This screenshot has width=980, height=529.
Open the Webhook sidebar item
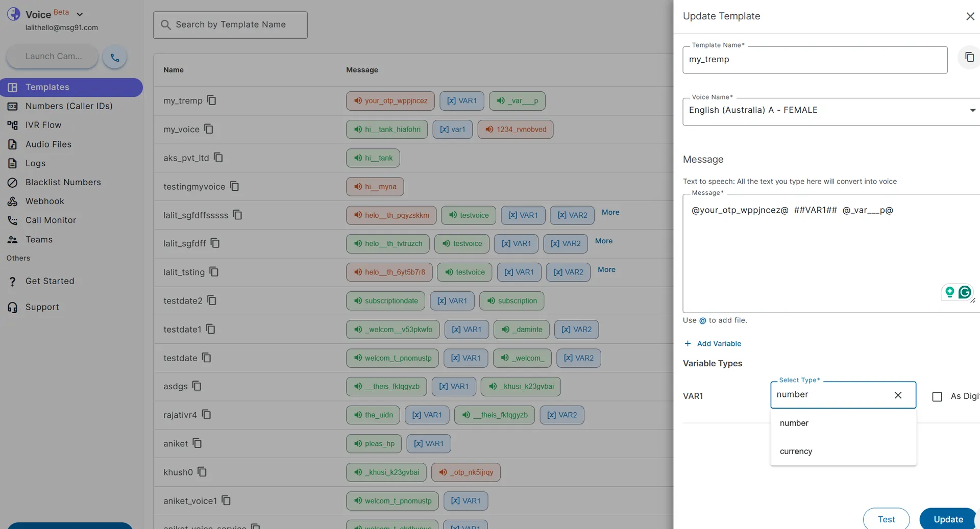(x=44, y=201)
